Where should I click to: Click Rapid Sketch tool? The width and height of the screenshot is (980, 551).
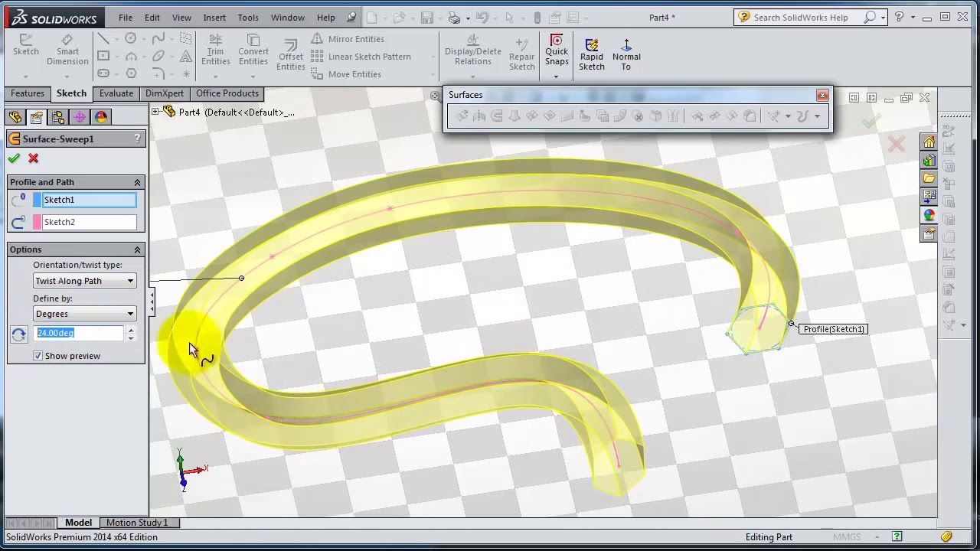click(591, 54)
